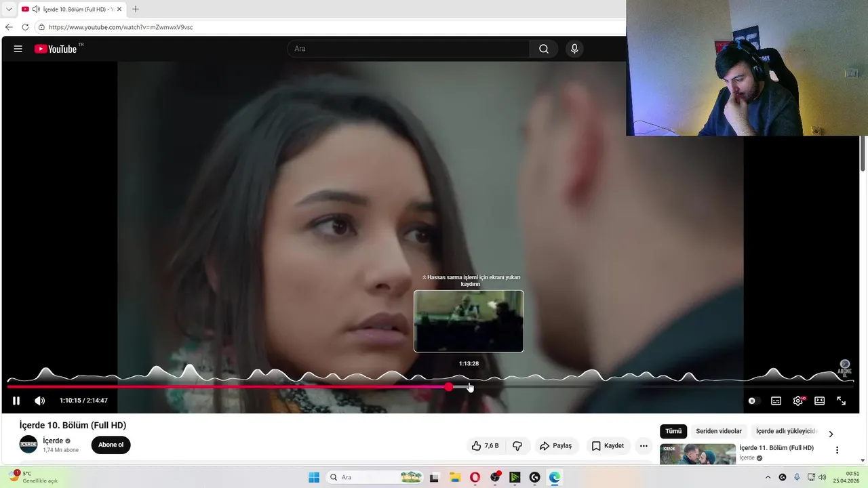Screen dimensions: 868x488
Task: Mute the video using the speaker icon
Action: click(40, 401)
